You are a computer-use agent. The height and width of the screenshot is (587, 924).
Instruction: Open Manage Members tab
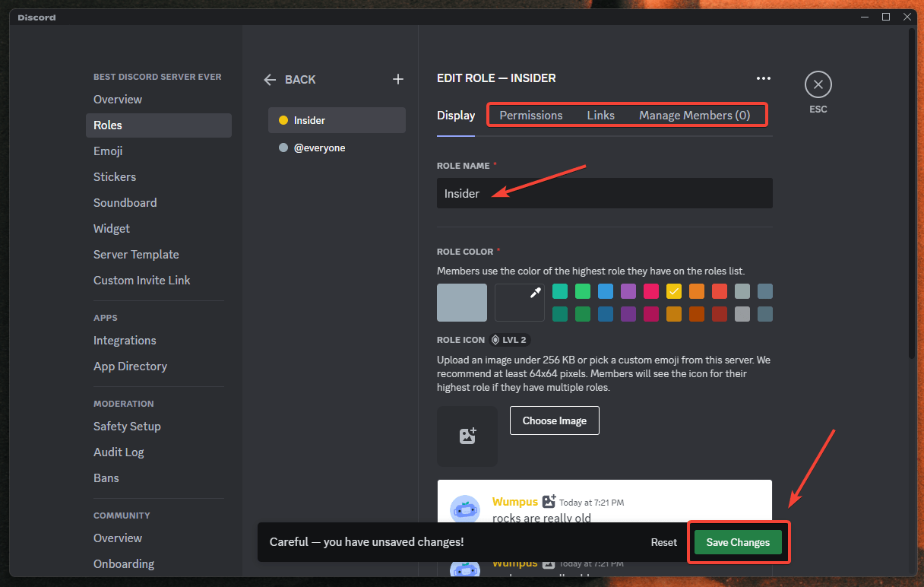pos(694,116)
